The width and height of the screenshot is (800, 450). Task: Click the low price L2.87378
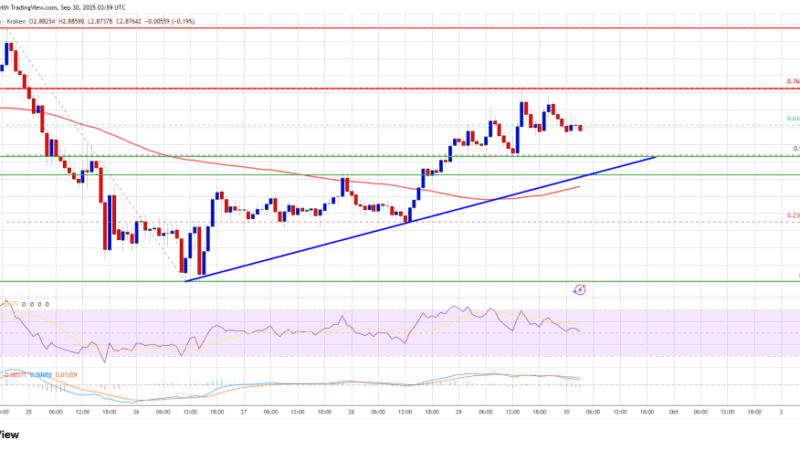point(101,21)
